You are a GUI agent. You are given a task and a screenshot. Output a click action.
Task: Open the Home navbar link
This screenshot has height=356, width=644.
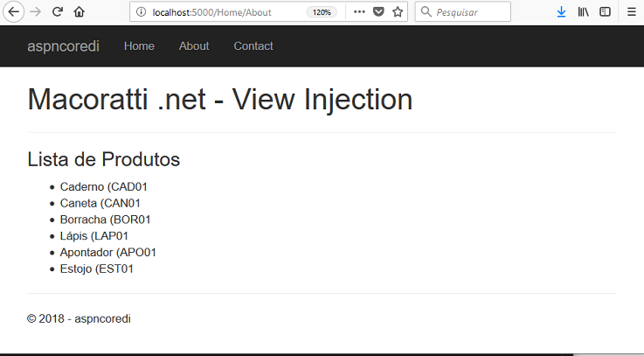pos(139,46)
